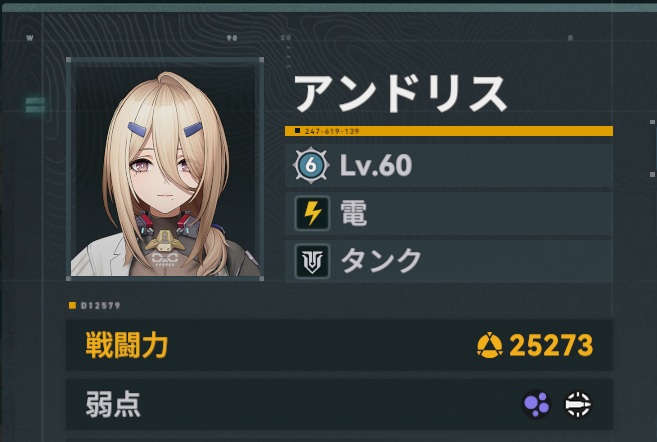Click the small orange square beside D12579
Screen dimensions: 657x442
click(72, 305)
